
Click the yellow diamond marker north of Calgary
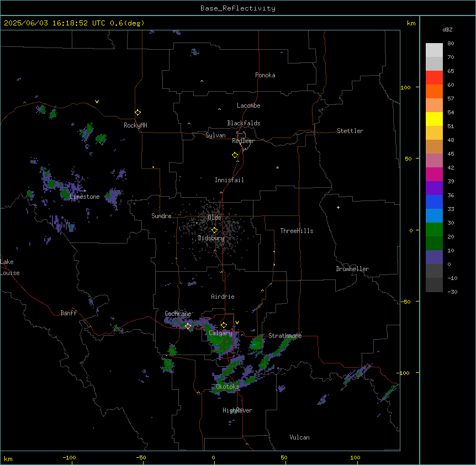pyautogui.click(x=224, y=325)
